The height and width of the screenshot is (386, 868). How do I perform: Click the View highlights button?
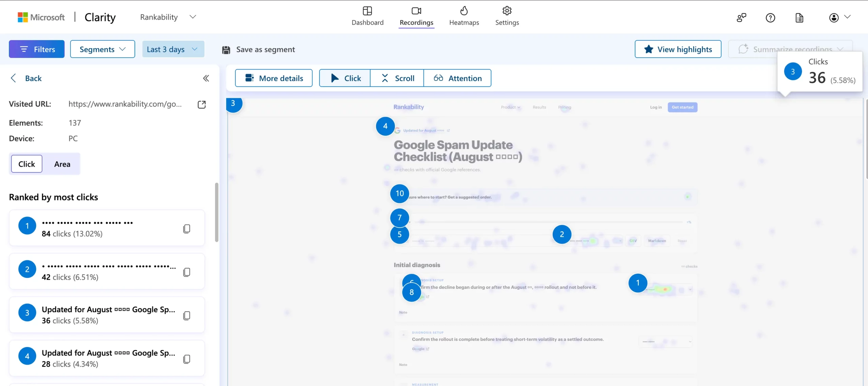678,49
